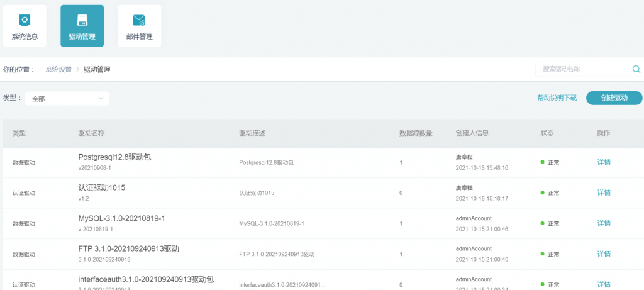Click the MySQL-3.1.0-20210819-1 description cell
This screenshot has height=290, width=644.
pos(272,224)
